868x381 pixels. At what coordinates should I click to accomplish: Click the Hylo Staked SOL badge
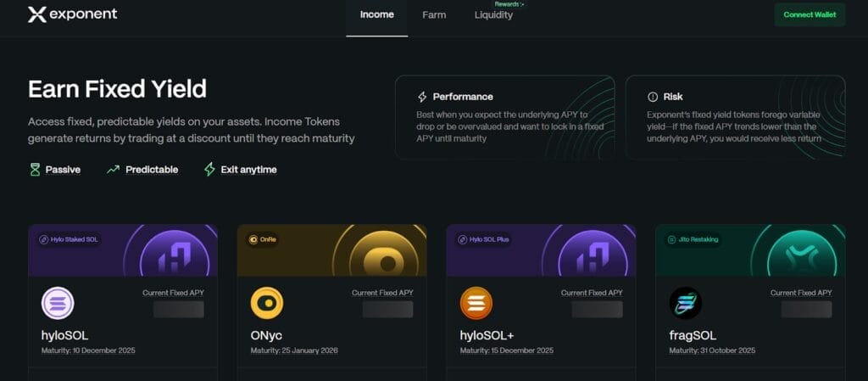tap(70, 240)
